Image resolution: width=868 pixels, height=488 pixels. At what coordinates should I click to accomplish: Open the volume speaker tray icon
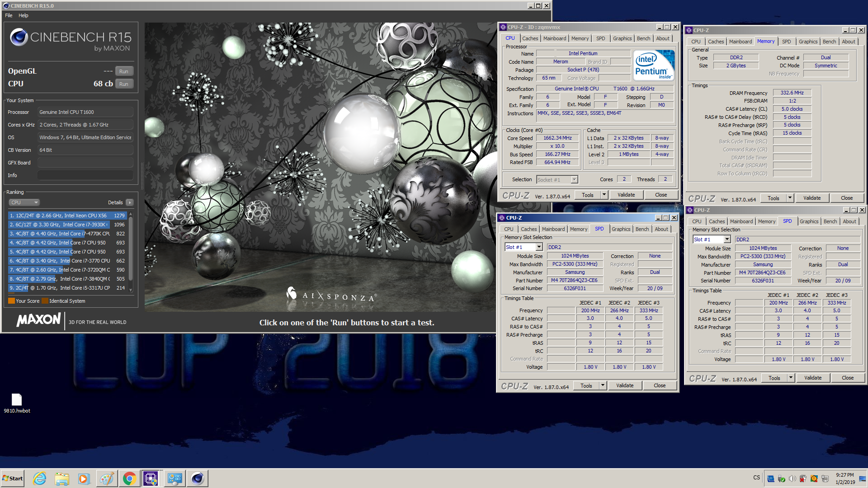pyautogui.click(x=793, y=479)
